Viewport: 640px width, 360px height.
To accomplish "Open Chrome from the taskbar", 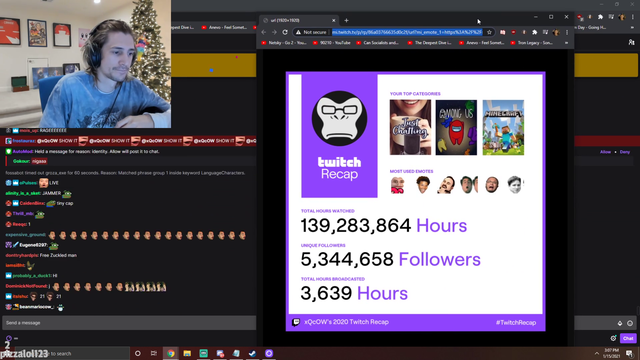I will click(171, 353).
